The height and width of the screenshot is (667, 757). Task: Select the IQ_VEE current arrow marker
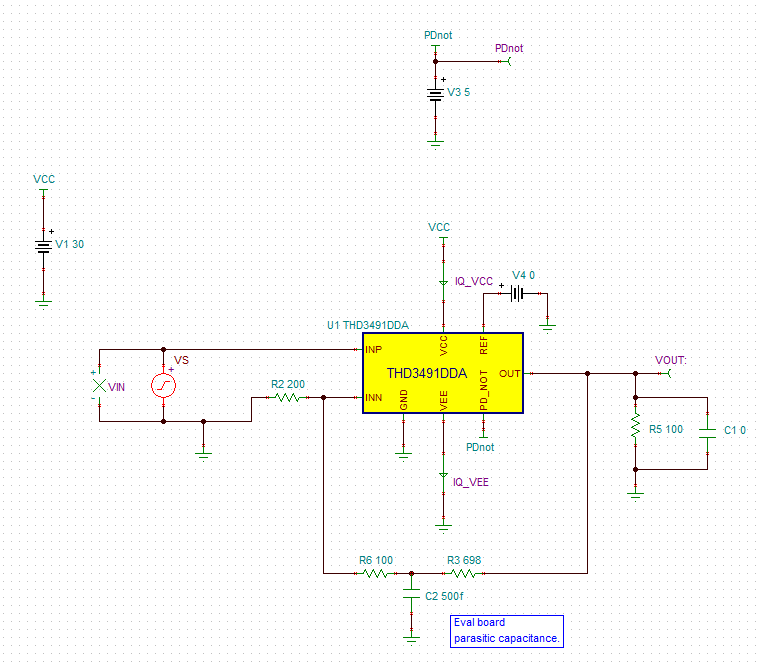[x=443, y=476]
